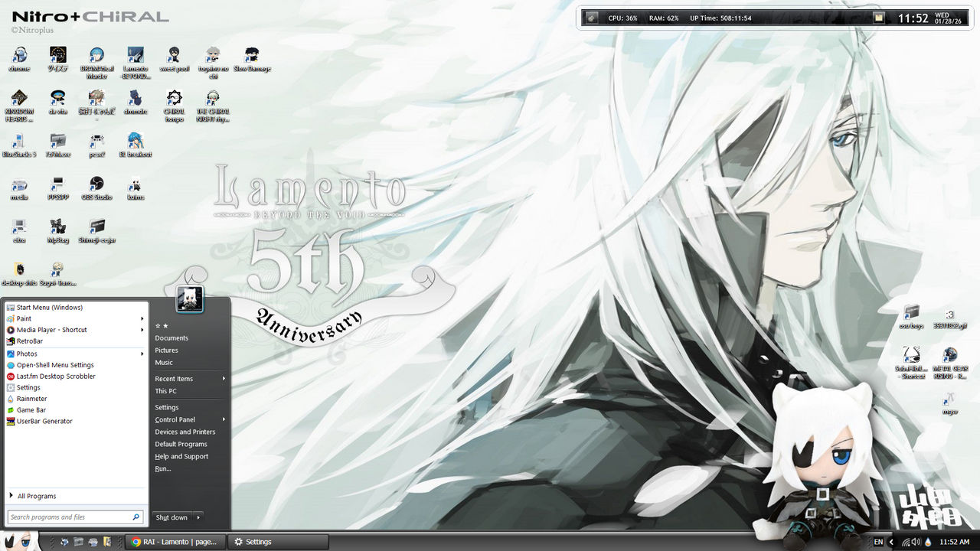
Task: Open Last.fm Desktop Scrobbler entry
Action: (x=75, y=377)
